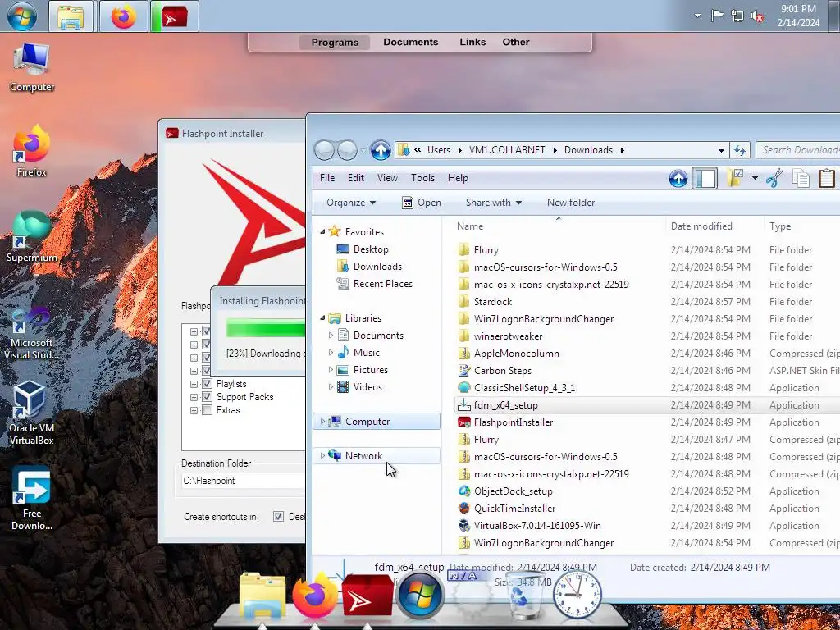Select the Oracle VM VirtualBox desktop shortcut
This screenshot has width=840, height=630.
[32, 413]
